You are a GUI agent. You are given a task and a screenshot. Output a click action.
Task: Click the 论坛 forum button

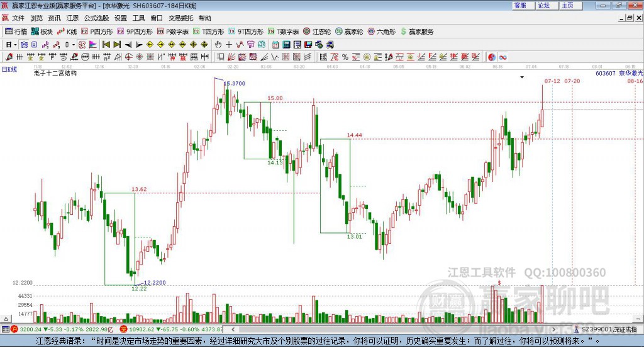point(547,5)
